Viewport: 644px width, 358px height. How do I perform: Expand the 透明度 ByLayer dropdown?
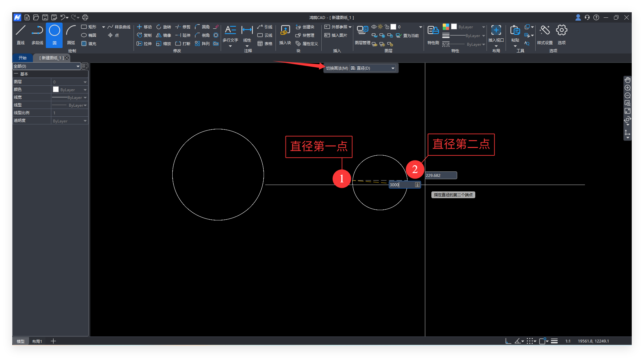(85, 121)
